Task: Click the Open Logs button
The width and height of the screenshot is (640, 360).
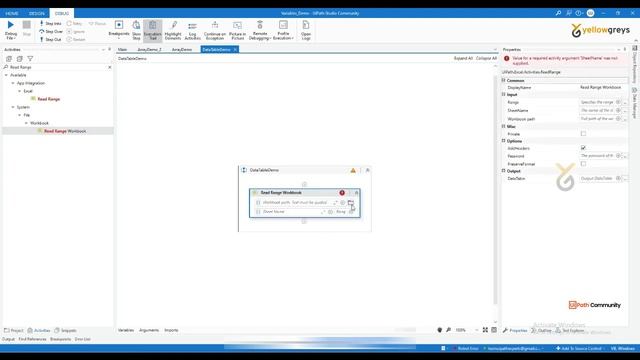Action: click(306, 30)
